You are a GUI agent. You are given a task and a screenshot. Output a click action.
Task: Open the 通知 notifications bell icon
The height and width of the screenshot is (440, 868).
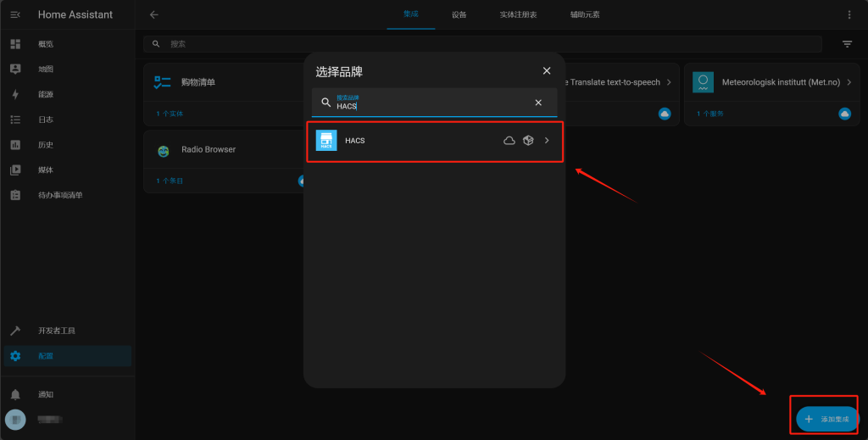coord(15,394)
